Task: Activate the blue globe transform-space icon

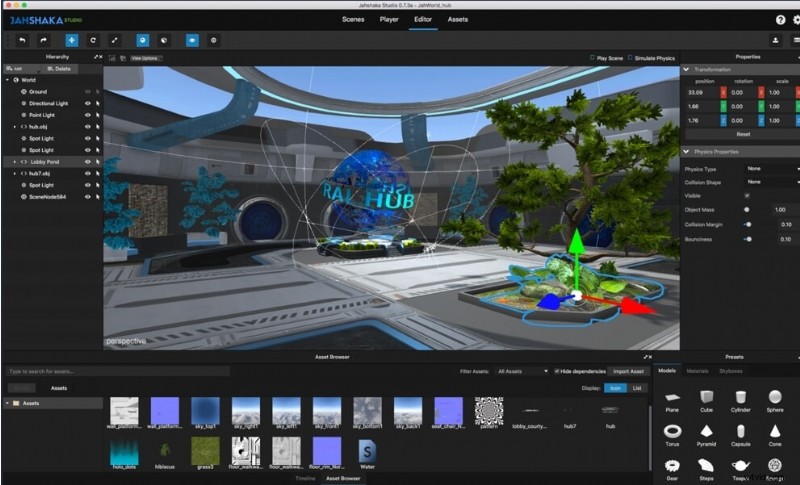Action: (x=142, y=40)
